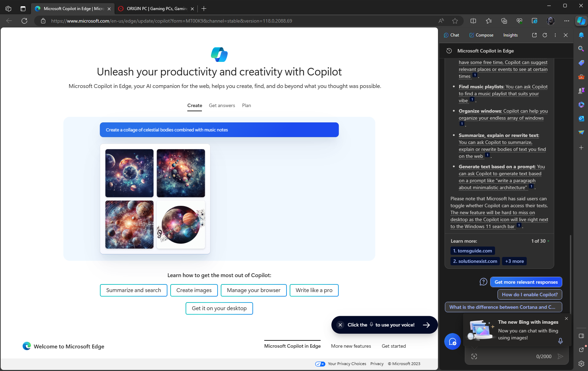Select the Get answers tab

point(222,106)
